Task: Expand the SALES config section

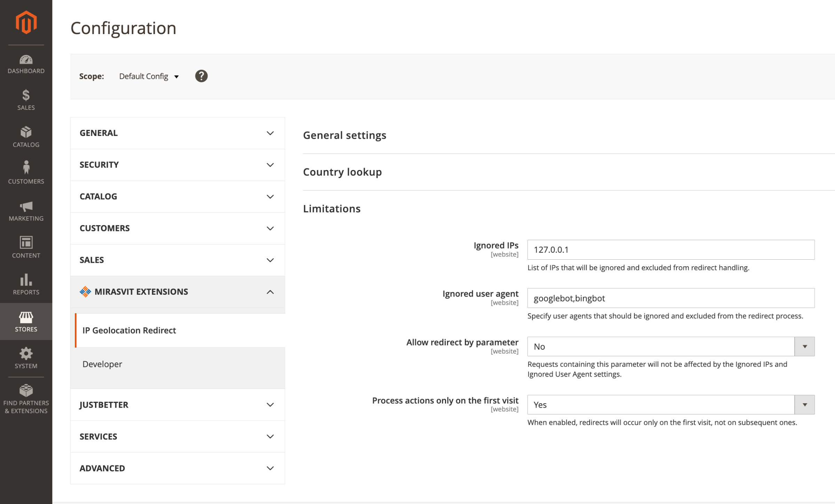Action: tap(177, 260)
